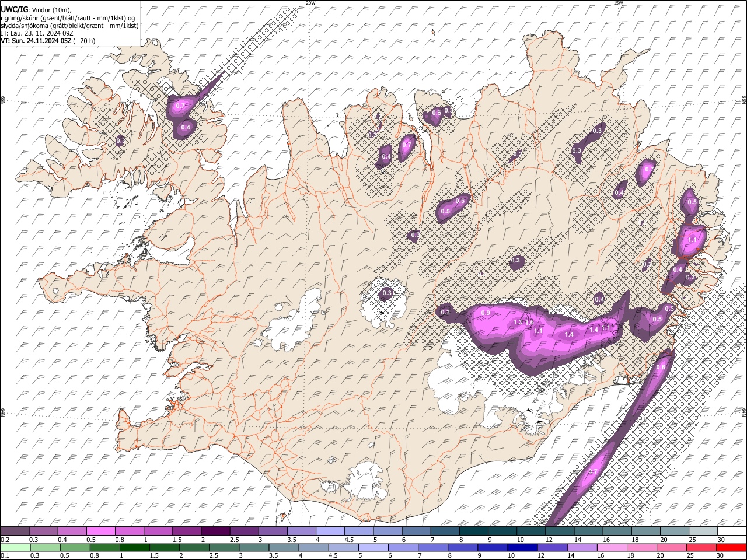
Task: Pick the darkest green 1 swatch in lower legend
Action: click(x=135, y=547)
